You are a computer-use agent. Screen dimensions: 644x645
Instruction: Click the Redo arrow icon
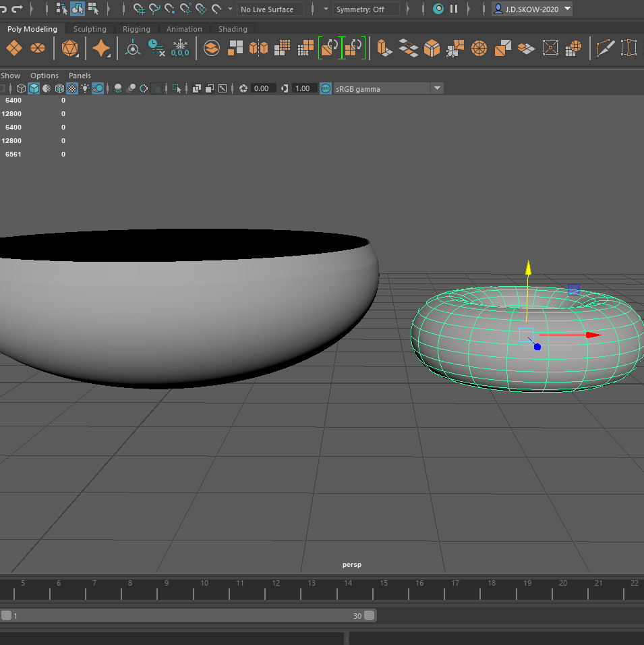[17, 9]
